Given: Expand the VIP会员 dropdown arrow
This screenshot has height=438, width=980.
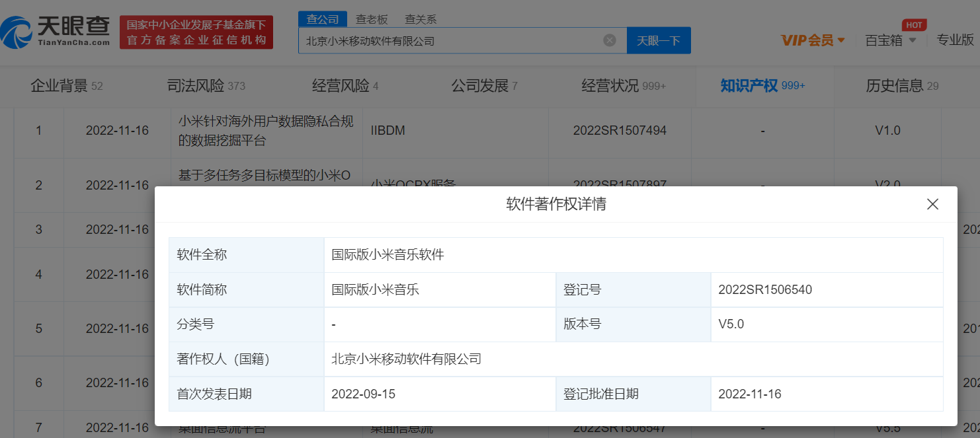Looking at the screenshot, I should [841, 40].
